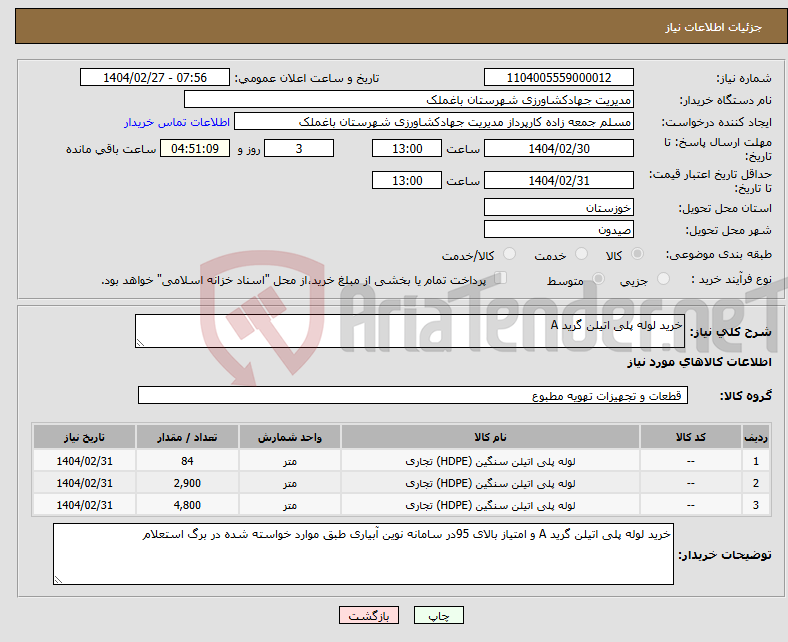788x642 pixels.
Task: Click the product name in row 3
Action: [x=490, y=505]
